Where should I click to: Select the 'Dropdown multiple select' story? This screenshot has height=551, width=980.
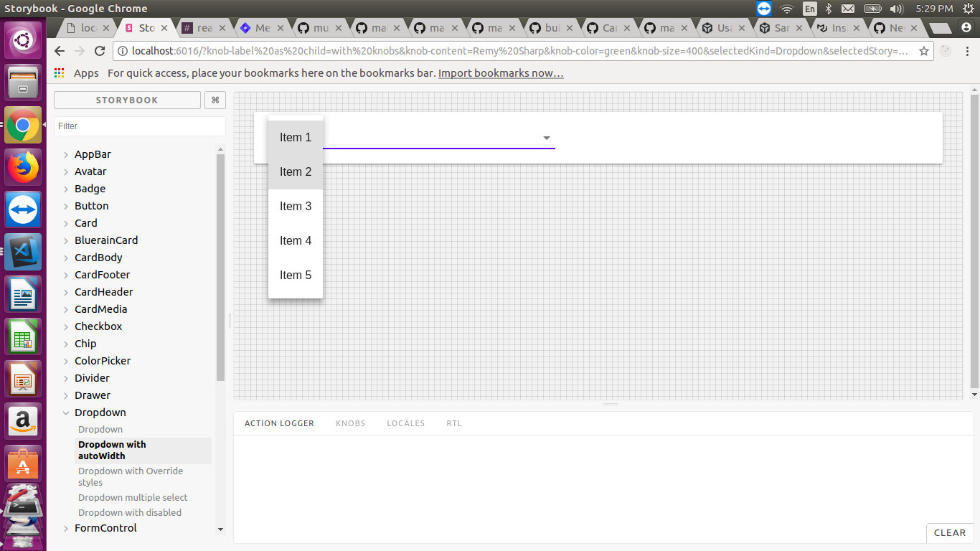pos(133,497)
